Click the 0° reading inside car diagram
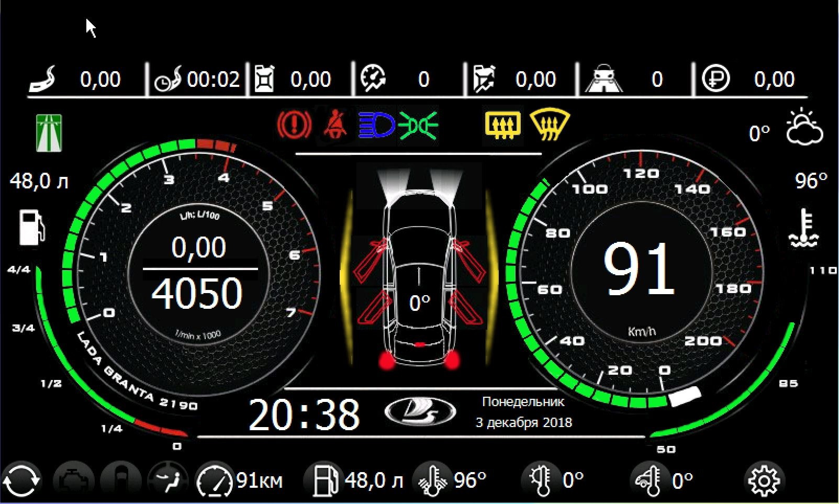Screen dimensions: 839x504 coord(420,304)
